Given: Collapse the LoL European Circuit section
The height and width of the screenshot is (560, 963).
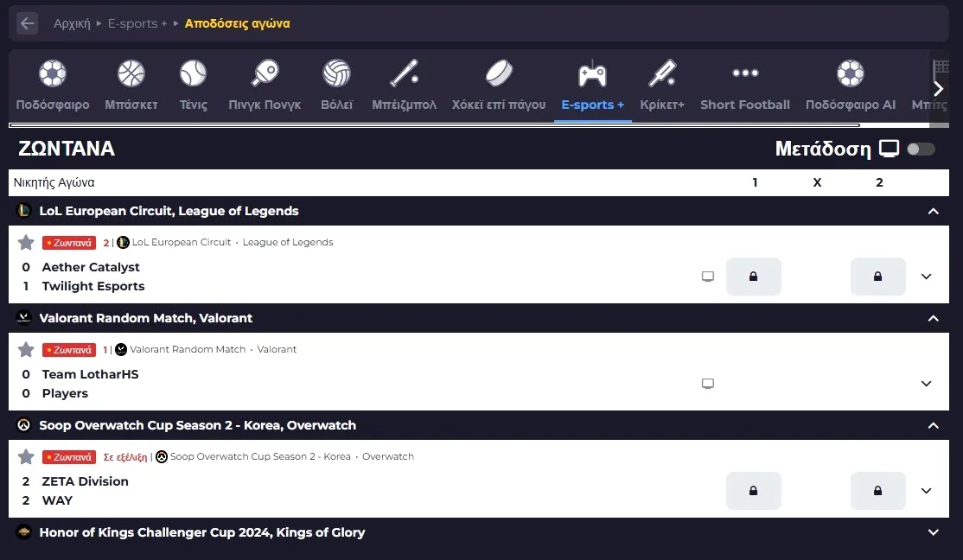Looking at the screenshot, I should tap(933, 211).
